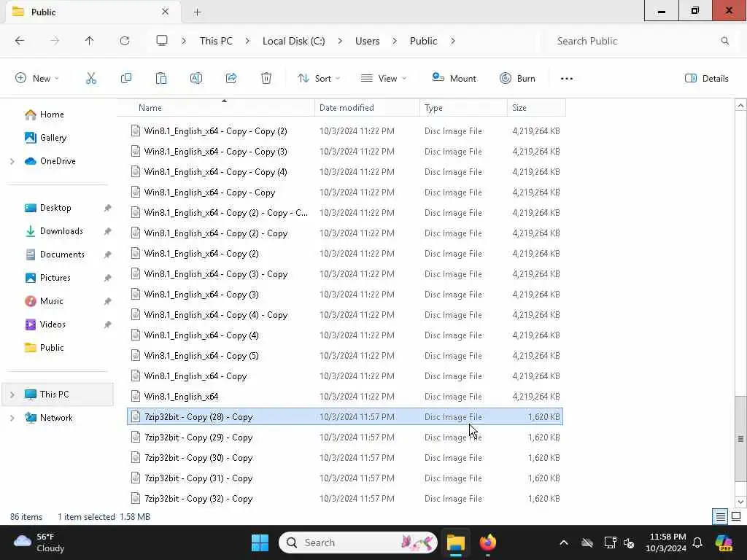The image size is (747, 560).
Task: Select file 7zip32bit - Copy (30) - Copy
Action: (345, 458)
